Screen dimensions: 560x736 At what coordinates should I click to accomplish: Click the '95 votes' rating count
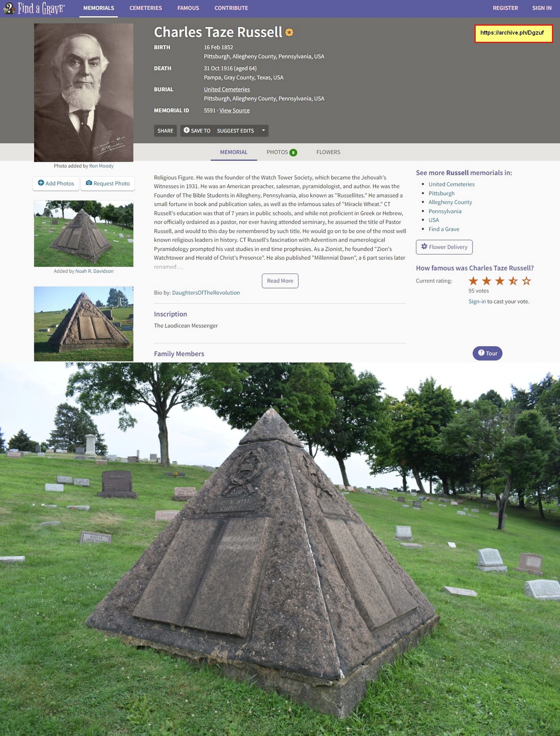(478, 291)
